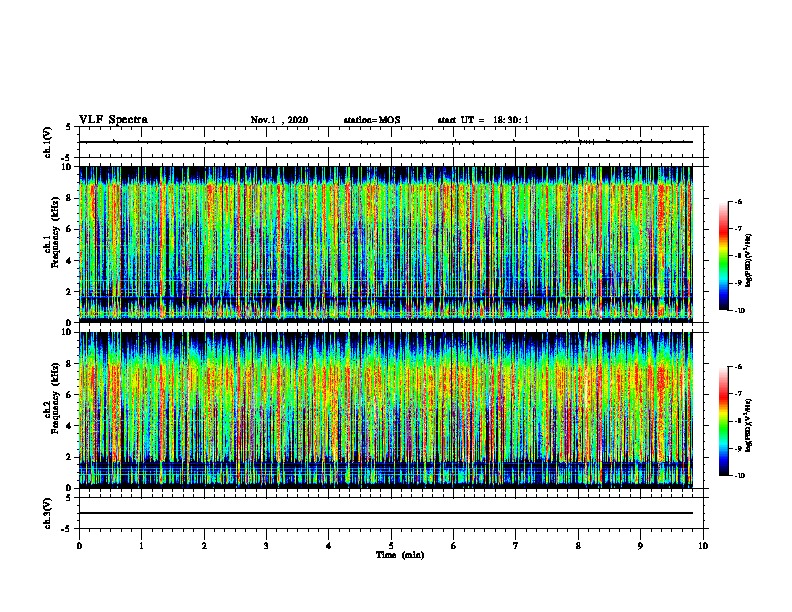The width and height of the screenshot is (792, 612).
Task: Click the time axis tick label '8'
Action: click(x=578, y=545)
